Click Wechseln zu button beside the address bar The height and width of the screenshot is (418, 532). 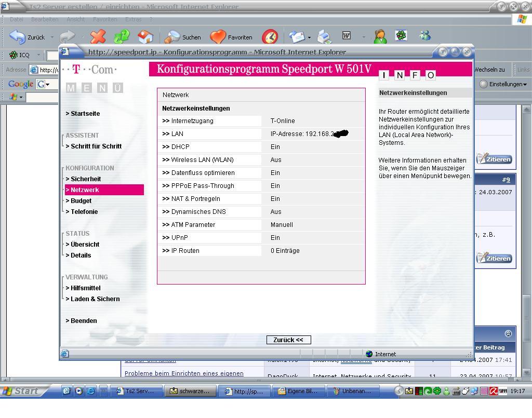[489, 70]
